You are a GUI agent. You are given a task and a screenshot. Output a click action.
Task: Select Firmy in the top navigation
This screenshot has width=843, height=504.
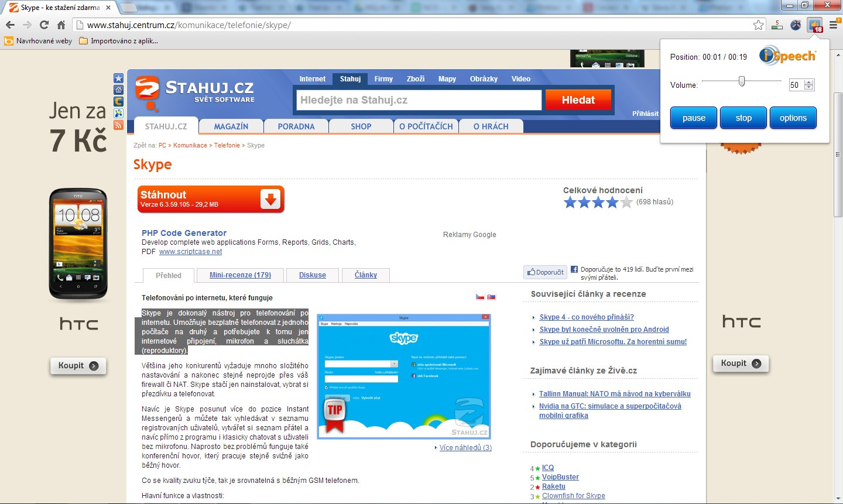click(x=383, y=79)
